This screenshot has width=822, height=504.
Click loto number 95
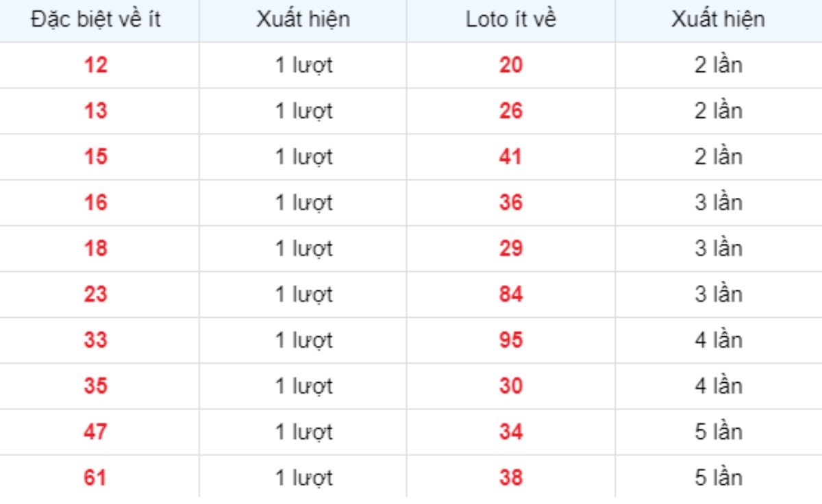tap(511, 340)
